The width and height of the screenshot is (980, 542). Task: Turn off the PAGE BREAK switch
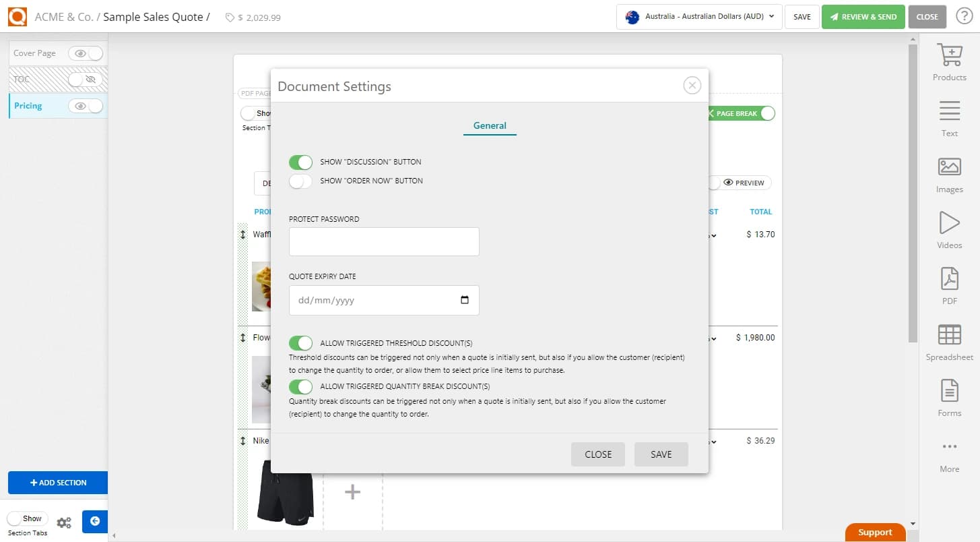click(766, 113)
